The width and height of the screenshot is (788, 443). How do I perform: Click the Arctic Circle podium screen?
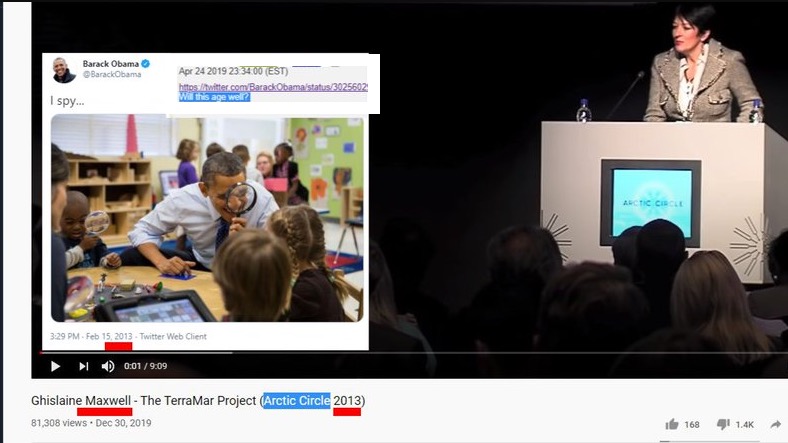651,203
